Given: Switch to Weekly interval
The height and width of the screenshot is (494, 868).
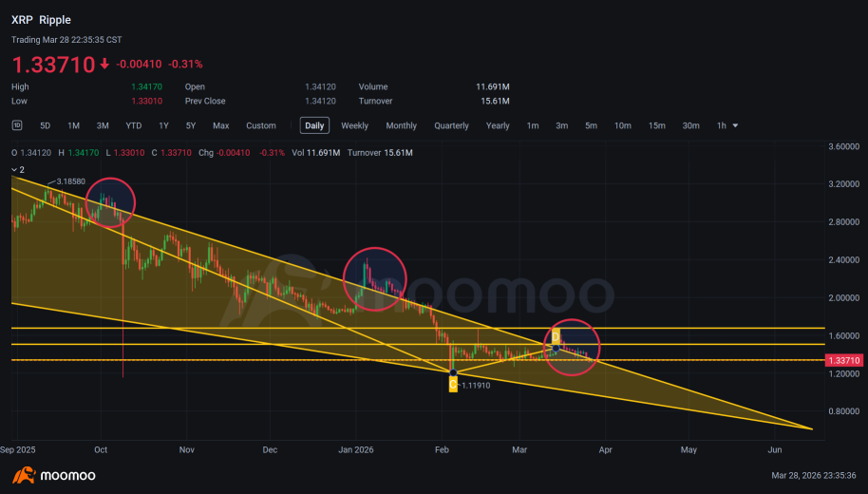Looking at the screenshot, I should (x=354, y=125).
